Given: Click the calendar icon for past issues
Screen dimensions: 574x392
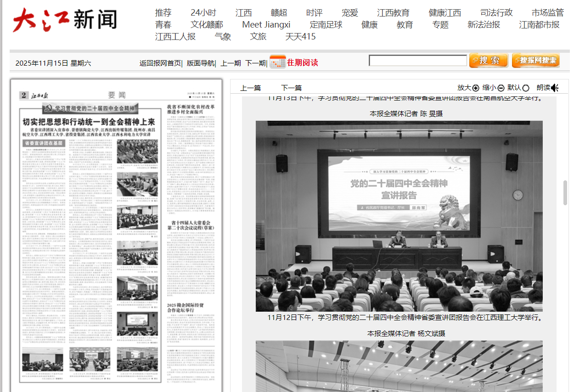Looking at the screenshot, I should 277,62.
